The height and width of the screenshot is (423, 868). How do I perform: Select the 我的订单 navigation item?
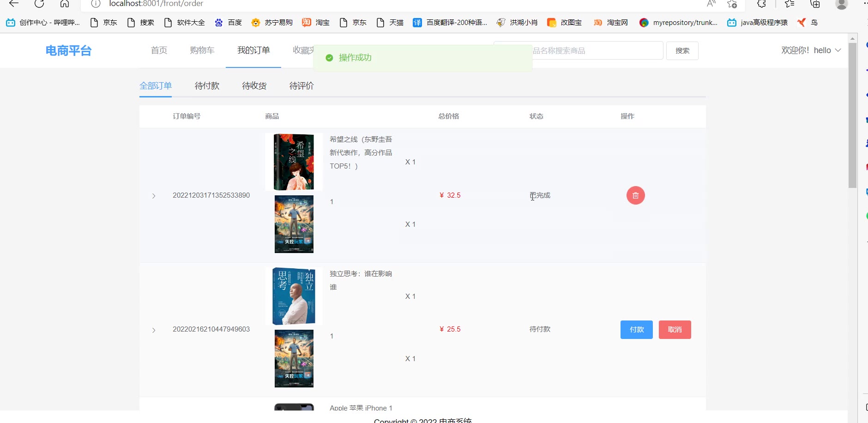pos(253,50)
